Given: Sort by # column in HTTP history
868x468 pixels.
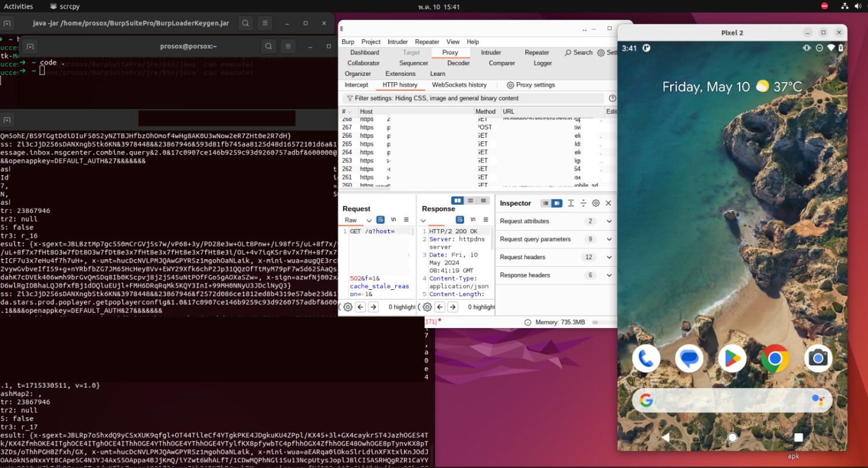Looking at the screenshot, I should click(x=348, y=111).
